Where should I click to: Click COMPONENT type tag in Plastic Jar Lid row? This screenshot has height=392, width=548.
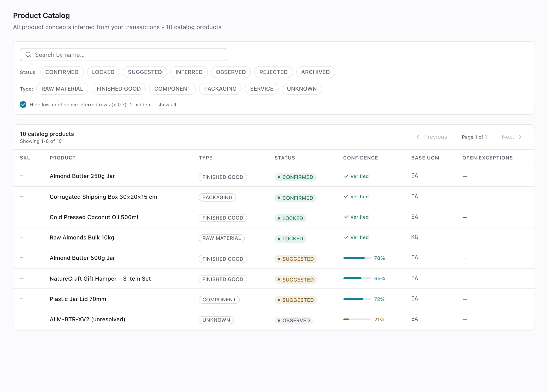pos(219,300)
